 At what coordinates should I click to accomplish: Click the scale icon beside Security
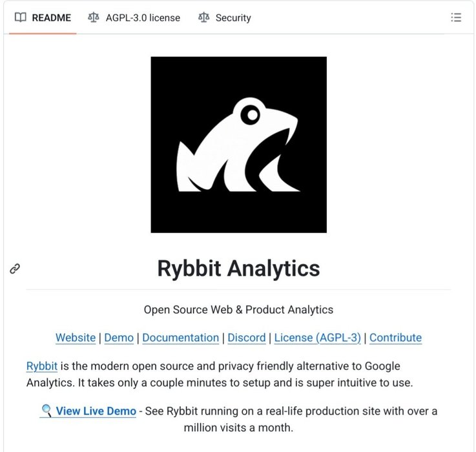(204, 18)
